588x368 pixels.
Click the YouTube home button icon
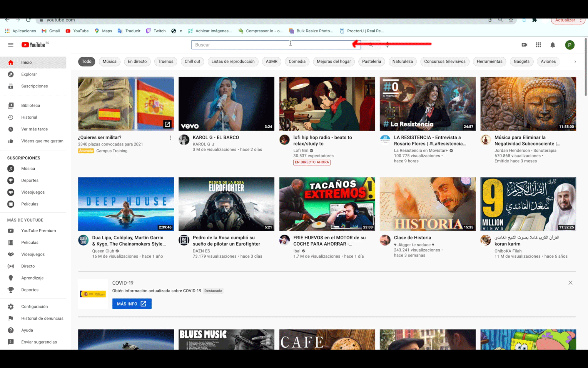(x=11, y=62)
